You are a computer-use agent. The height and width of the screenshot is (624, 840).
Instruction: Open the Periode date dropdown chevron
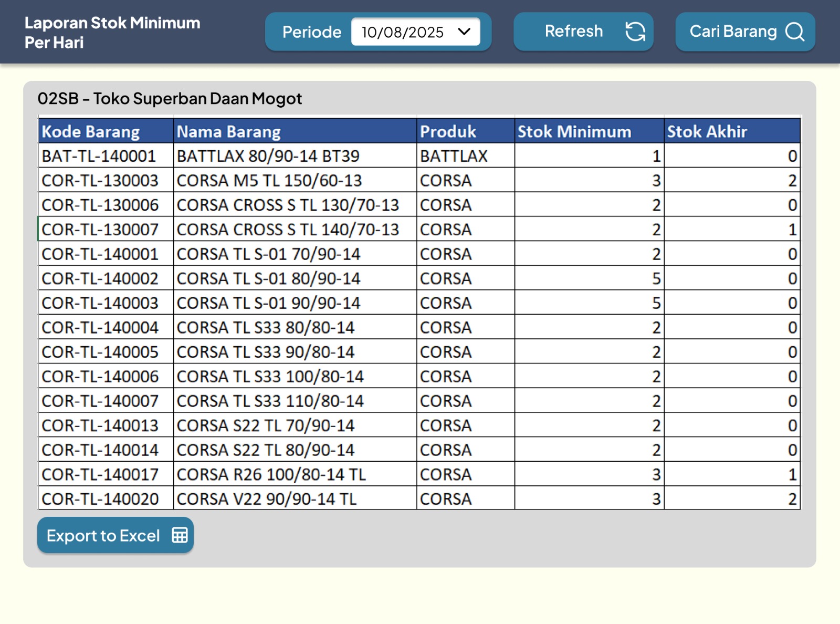[x=464, y=32]
